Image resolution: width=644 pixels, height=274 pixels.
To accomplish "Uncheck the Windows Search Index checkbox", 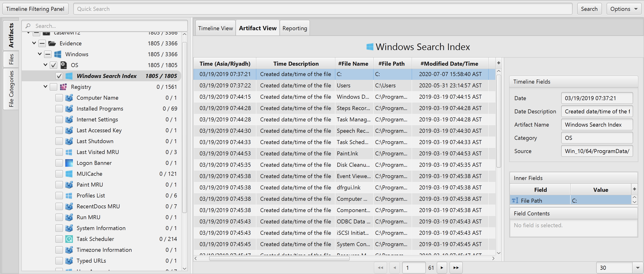I will 59,76.
